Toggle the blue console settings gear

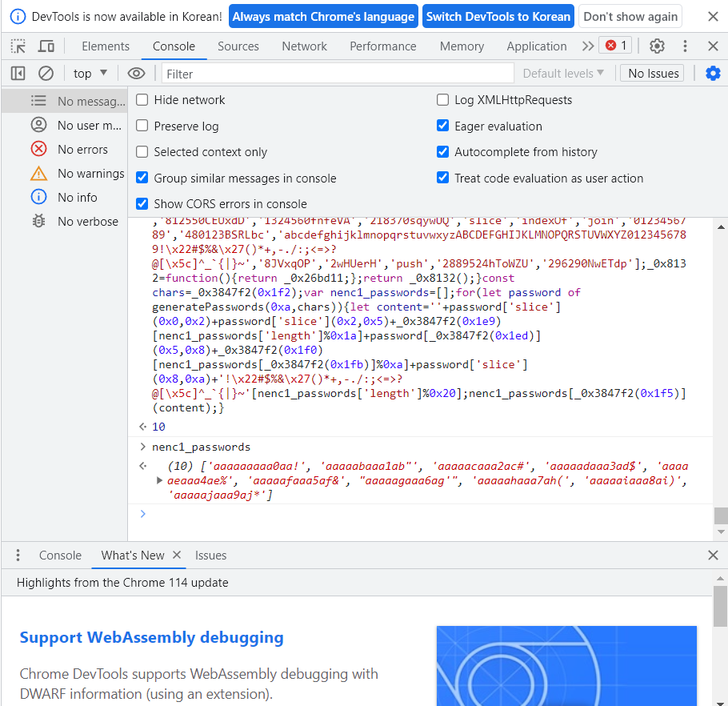point(713,74)
